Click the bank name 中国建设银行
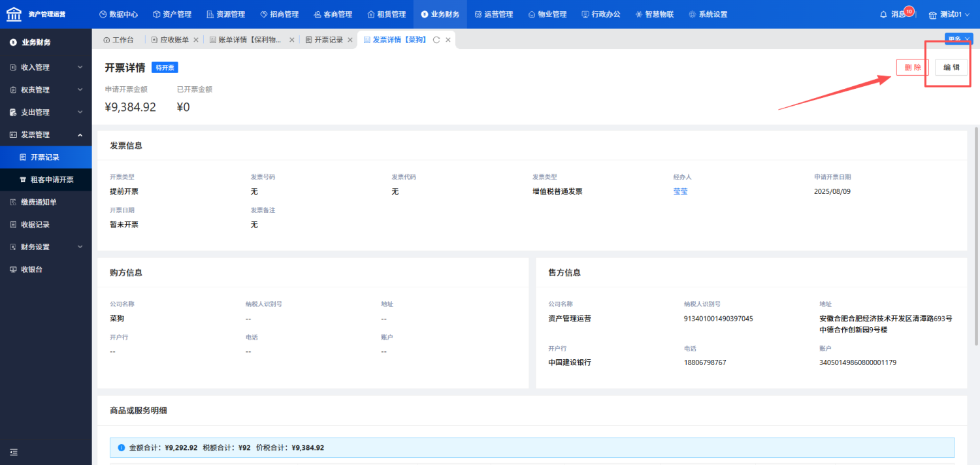Screen dimensions: 980x465 pyautogui.click(x=570, y=362)
